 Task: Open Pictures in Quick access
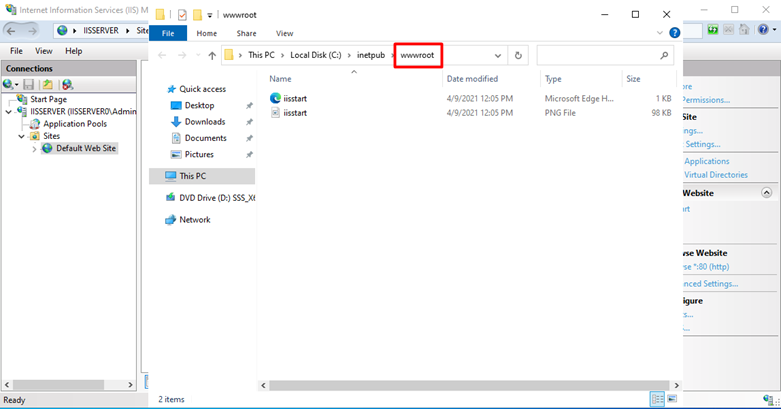199,155
